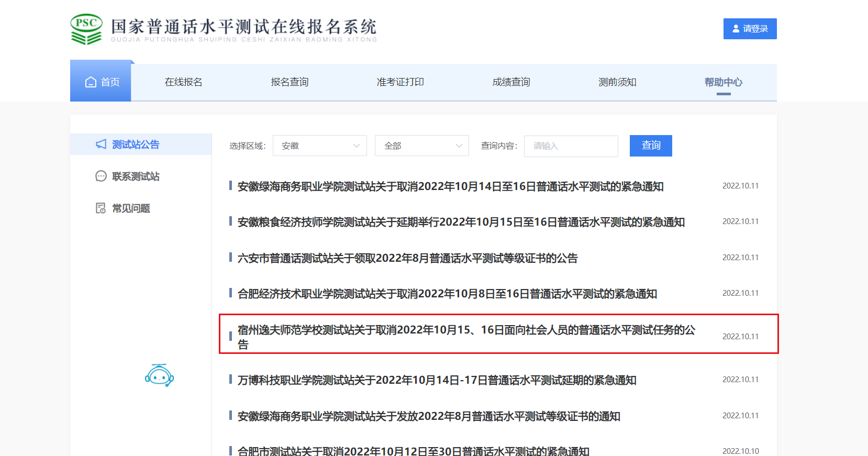
Task: Open the 报名查询 tab
Action: (290, 82)
